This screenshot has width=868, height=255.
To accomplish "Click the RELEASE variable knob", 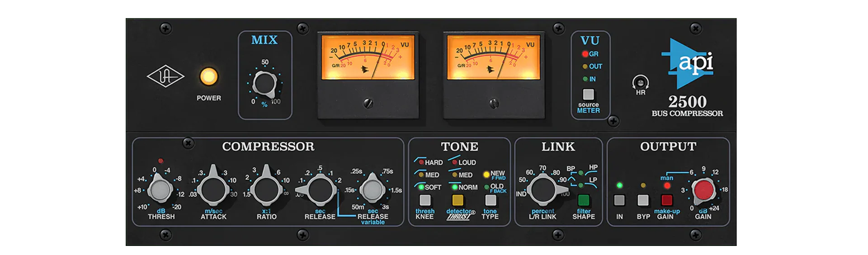I will 372,189.
